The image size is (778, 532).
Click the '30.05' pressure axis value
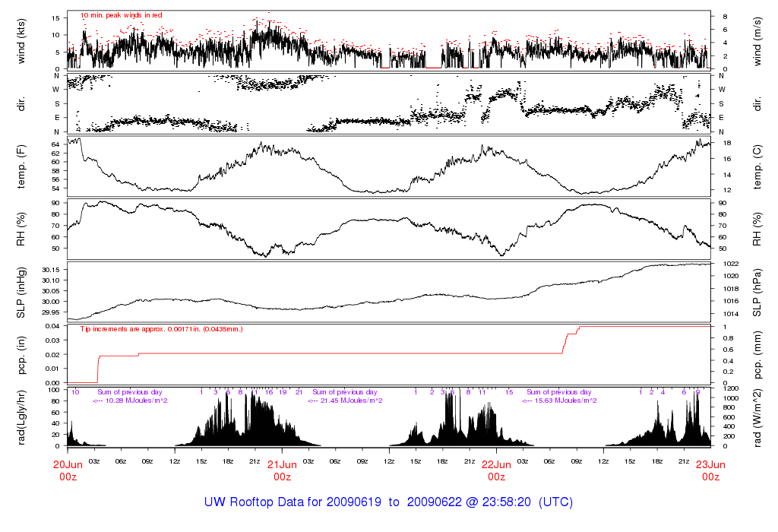click(51, 291)
